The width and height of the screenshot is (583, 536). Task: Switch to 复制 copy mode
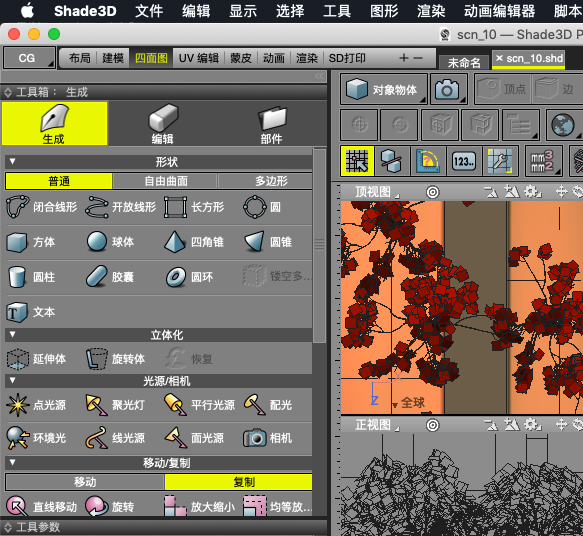[238, 482]
